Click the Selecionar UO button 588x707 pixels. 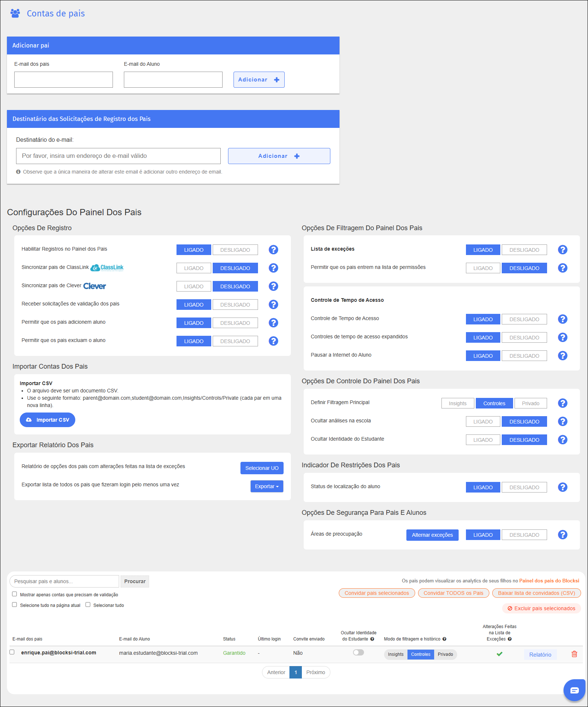point(262,468)
